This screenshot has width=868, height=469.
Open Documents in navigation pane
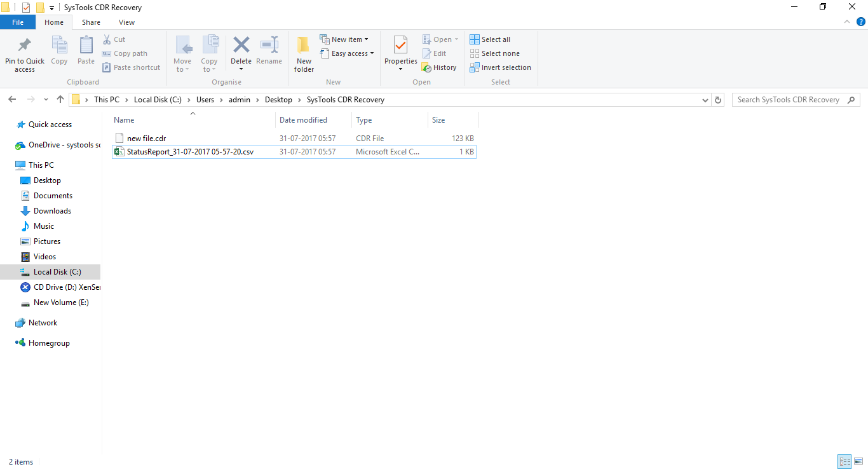[x=53, y=196]
